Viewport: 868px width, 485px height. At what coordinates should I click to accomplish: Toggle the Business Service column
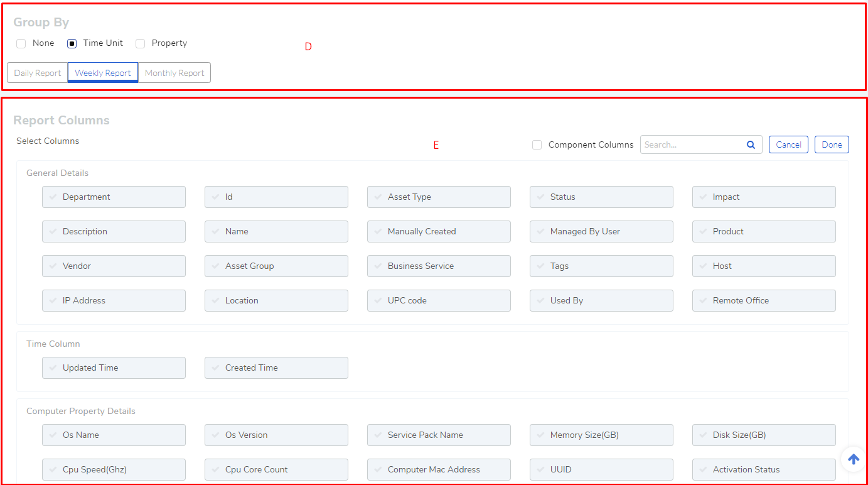(x=439, y=266)
